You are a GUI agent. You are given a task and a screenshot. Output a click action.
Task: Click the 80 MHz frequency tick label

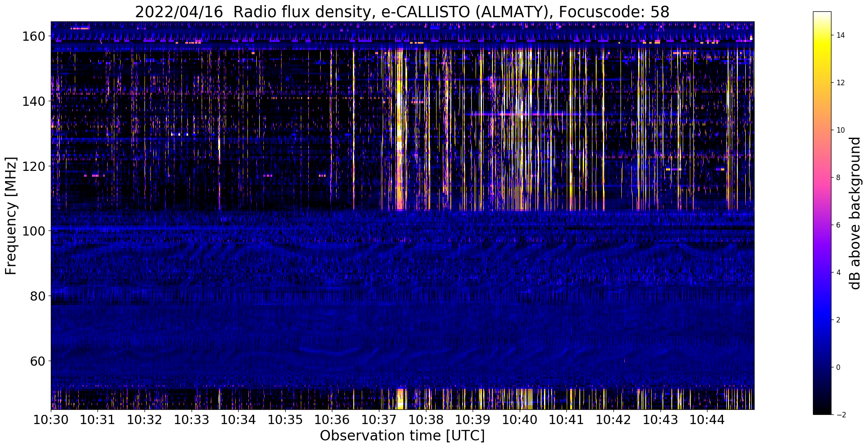point(38,296)
